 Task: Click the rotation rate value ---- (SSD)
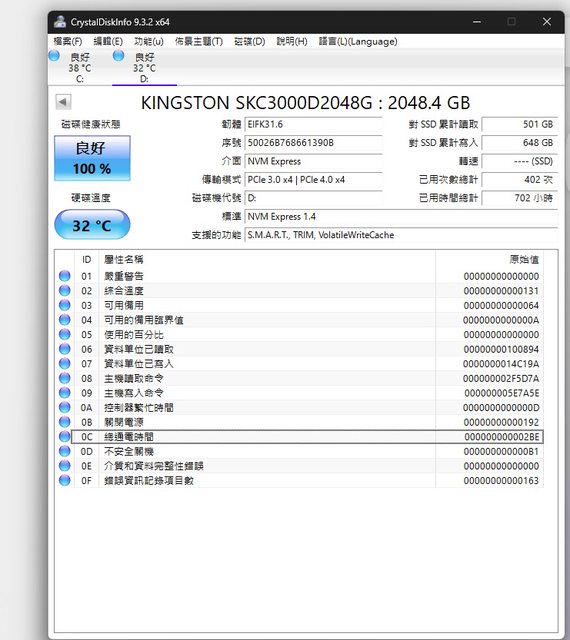[520, 161]
